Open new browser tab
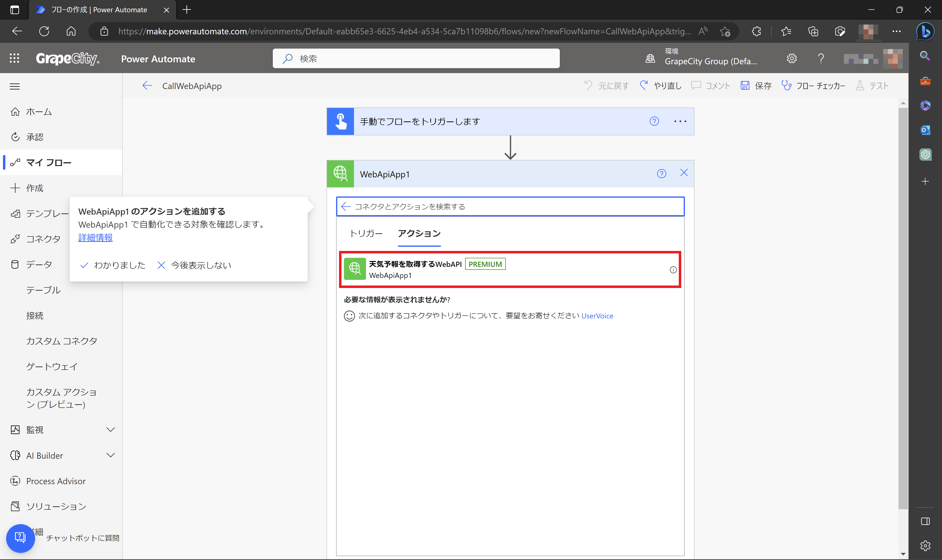 tap(186, 10)
